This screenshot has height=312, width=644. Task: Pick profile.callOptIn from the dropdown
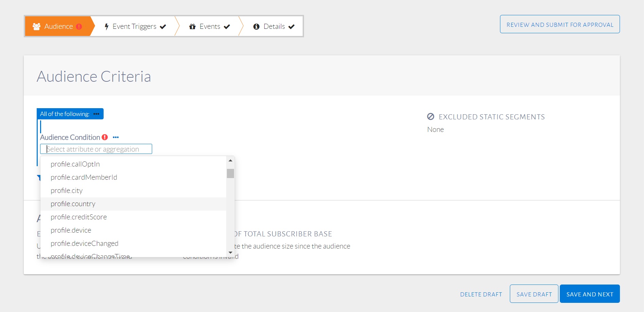(x=75, y=164)
